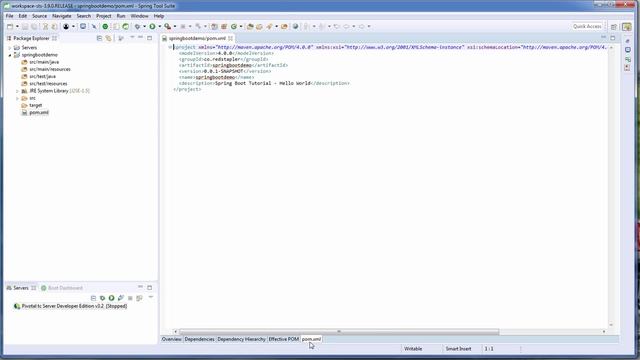
Task: Open the Help menu
Action: (x=159, y=16)
